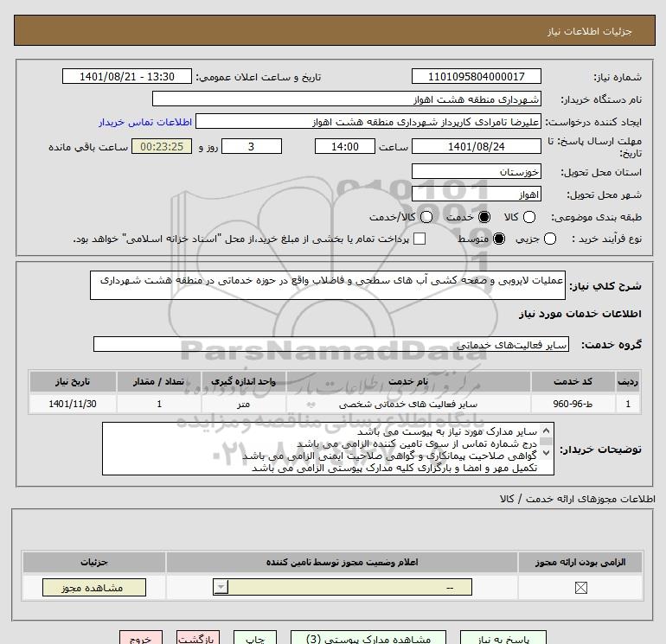
Task: Click the service code cell ط-96-960
Action: tap(573, 404)
